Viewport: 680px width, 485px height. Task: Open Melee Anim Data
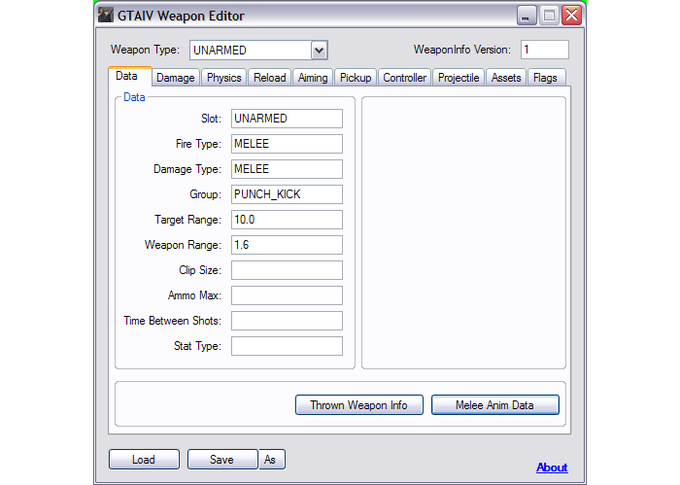pyautogui.click(x=495, y=405)
